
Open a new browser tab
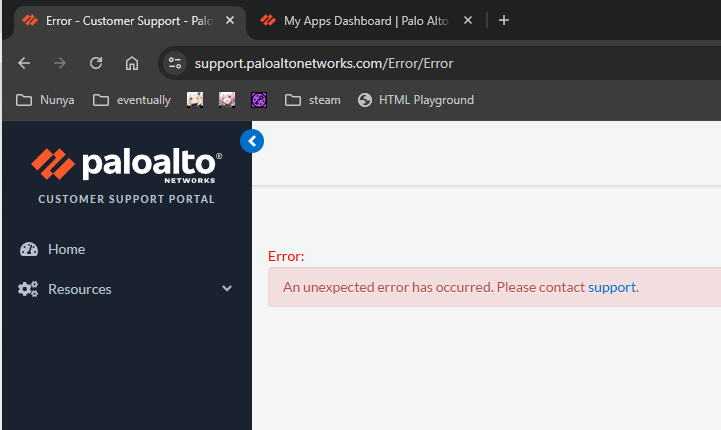point(504,20)
